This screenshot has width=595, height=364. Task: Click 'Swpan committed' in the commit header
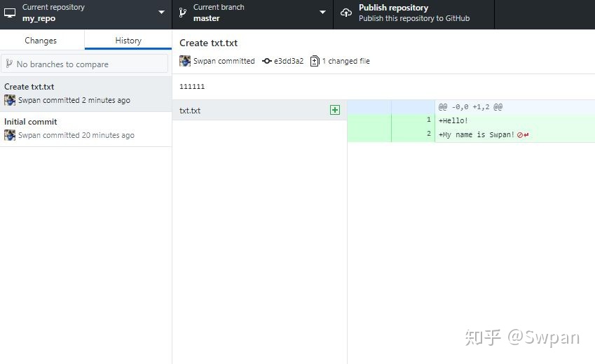point(224,61)
